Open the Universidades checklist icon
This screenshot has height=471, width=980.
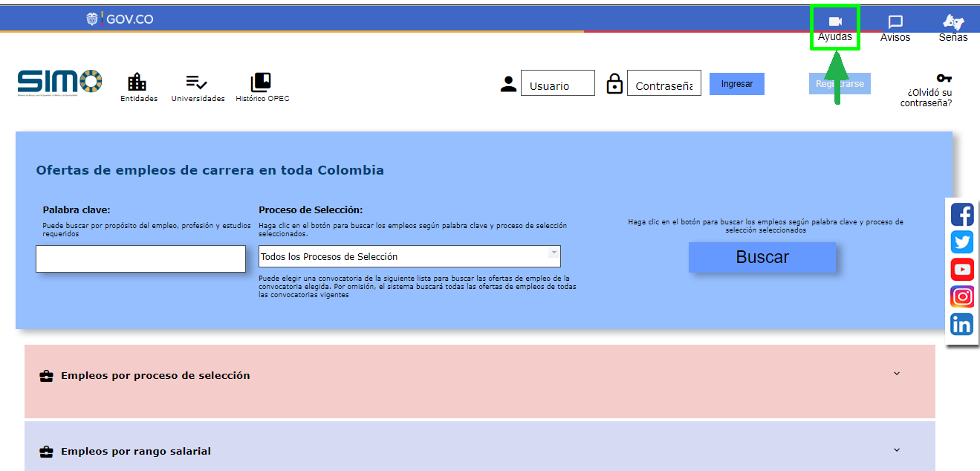[x=197, y=82]
